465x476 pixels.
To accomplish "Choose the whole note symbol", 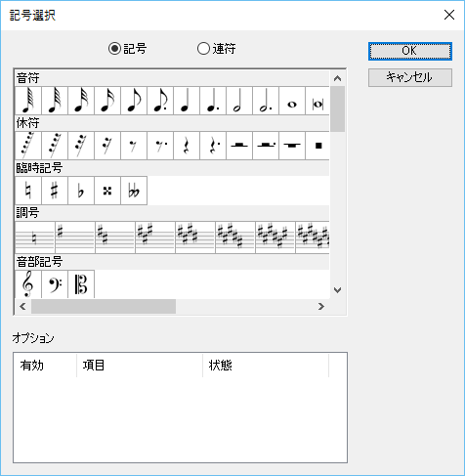I will click(292, 101).
